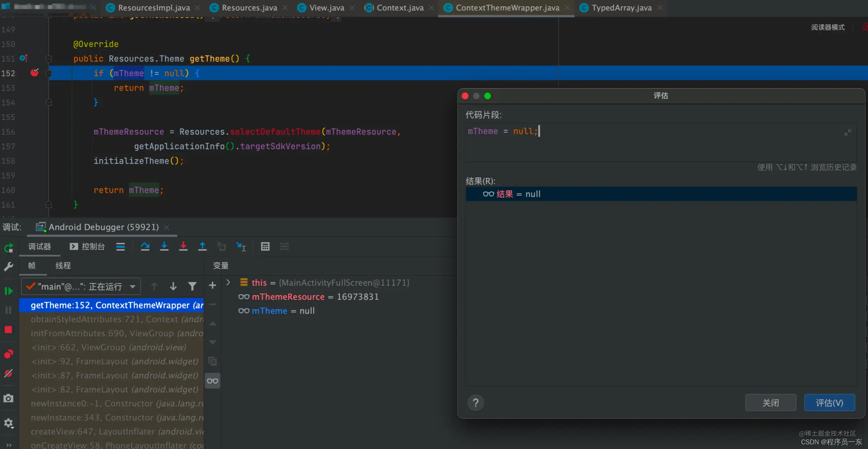Switch to the TypedArray.java tab

pyautogui.click(x=621, y=8)
